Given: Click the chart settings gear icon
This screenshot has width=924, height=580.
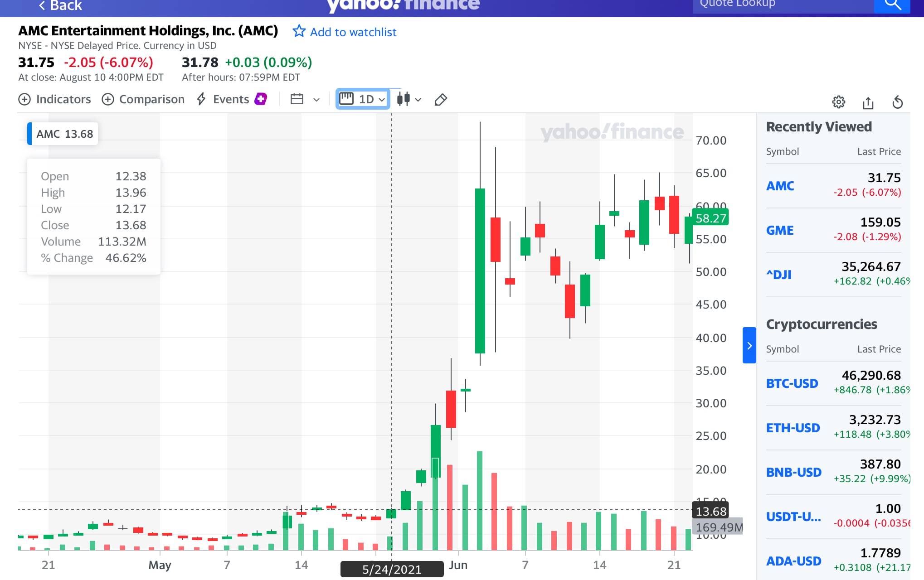Looking at the screenshot, I should coord(838,102).
